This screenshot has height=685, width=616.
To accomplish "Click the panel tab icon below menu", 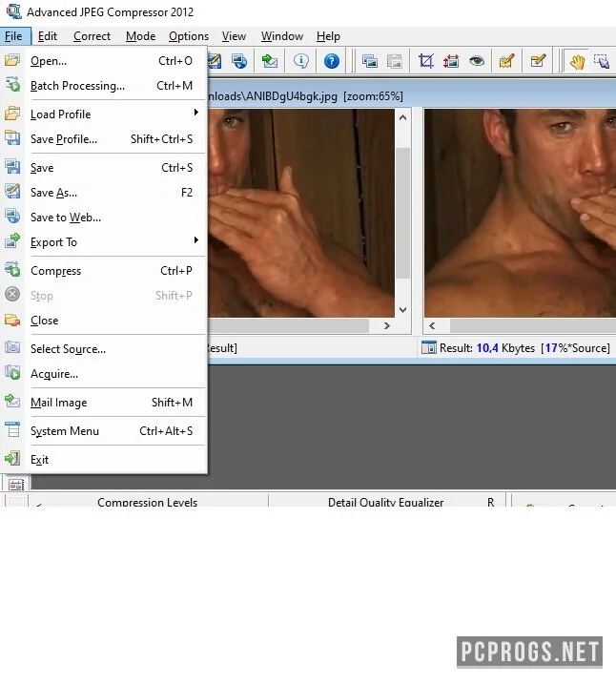I will coord(16,485).
